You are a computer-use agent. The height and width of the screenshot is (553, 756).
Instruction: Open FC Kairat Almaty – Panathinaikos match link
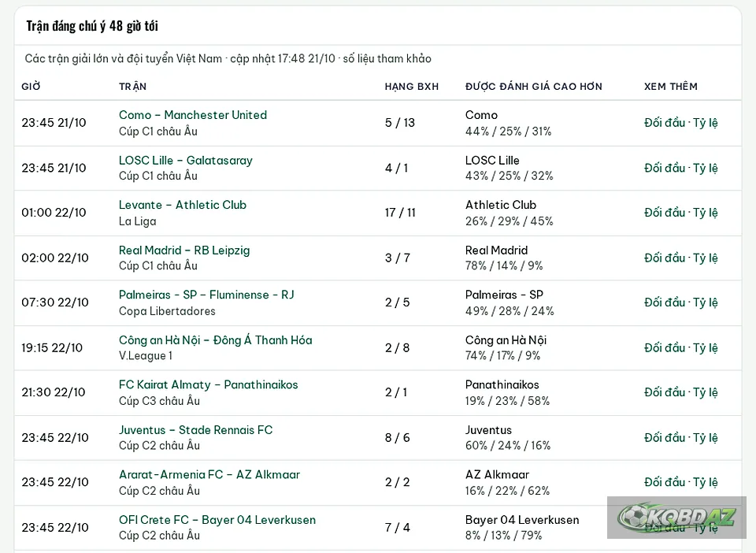(208, 384)
